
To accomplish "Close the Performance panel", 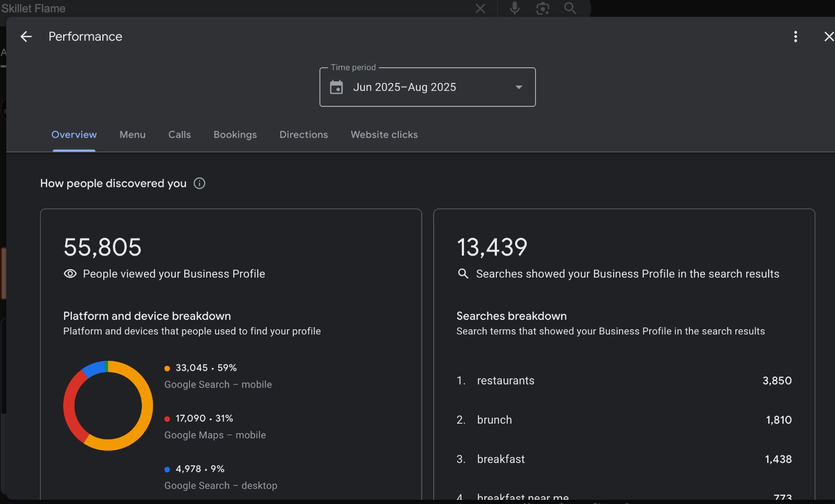I will pyautogui.click(x=828, y=37).
